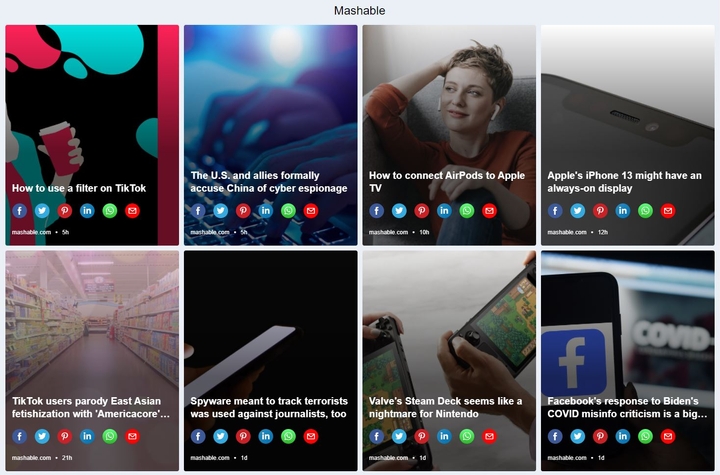Viewport: 720px width, 475px height.
Task: Email the spyware journalists article
Action: pos(311,436)
